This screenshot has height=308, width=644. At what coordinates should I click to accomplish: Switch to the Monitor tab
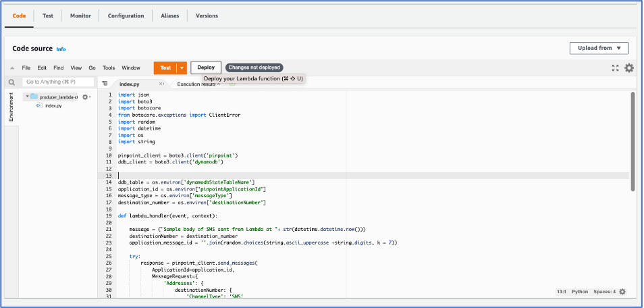pyautogui.click(x=80, y=16)
